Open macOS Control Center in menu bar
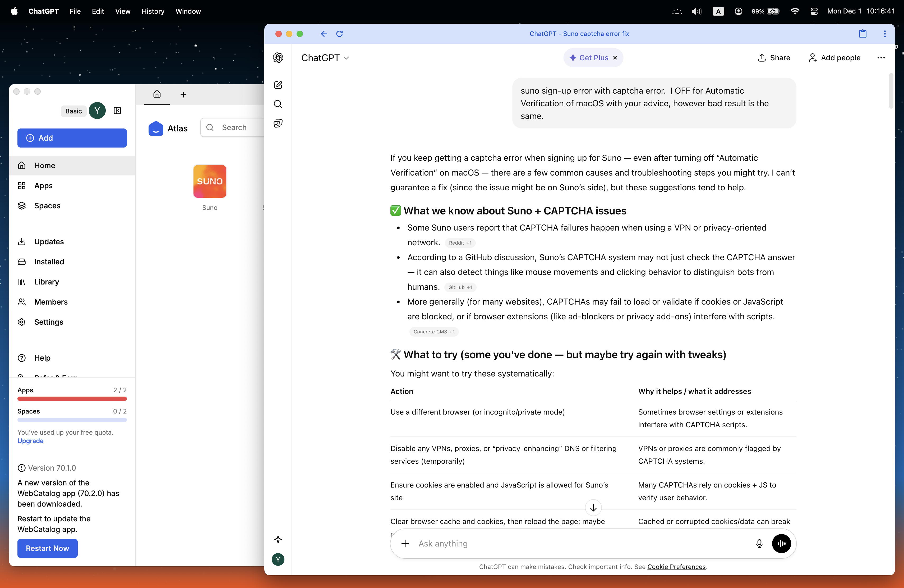The image size is (904, 588). tap(814, 11)
